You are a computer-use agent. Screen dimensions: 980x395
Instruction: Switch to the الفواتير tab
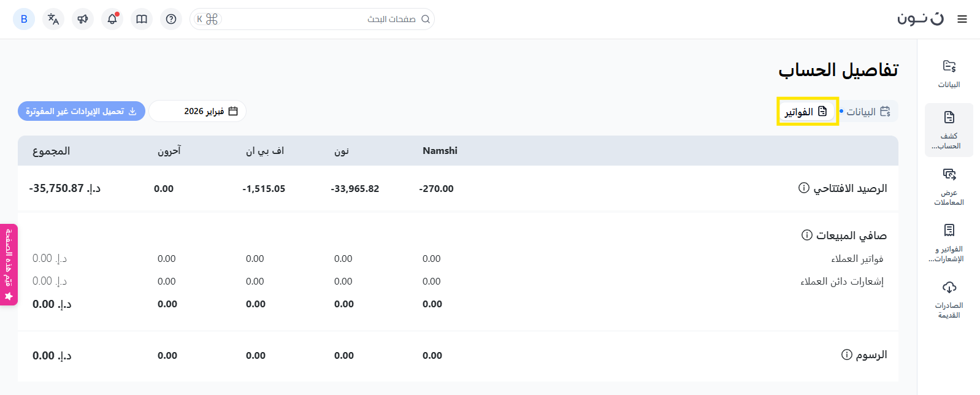coord(806,112)
